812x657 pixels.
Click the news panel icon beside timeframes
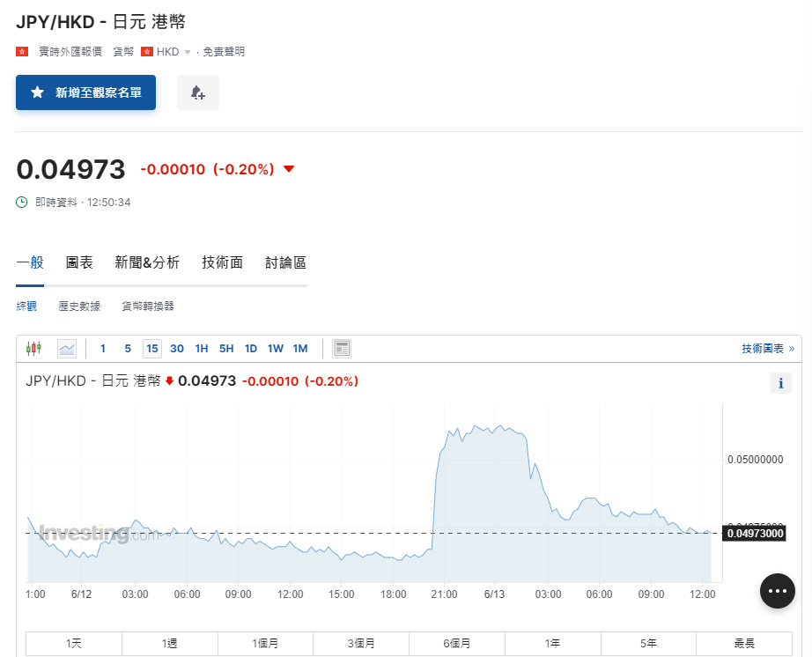[342, 348]
